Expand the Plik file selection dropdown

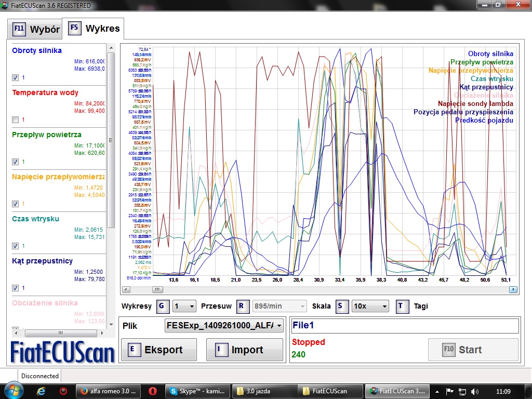pyautogui.click(x=280, y=326)
